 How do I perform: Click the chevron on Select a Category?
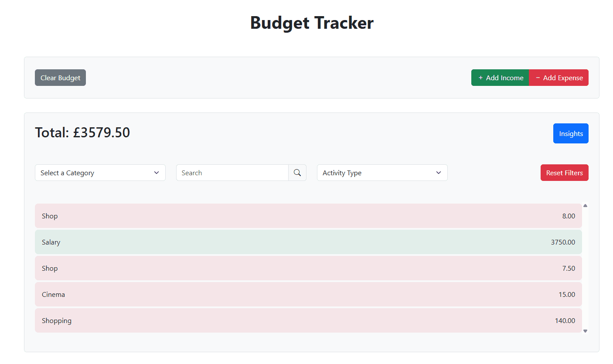(157, 173)
